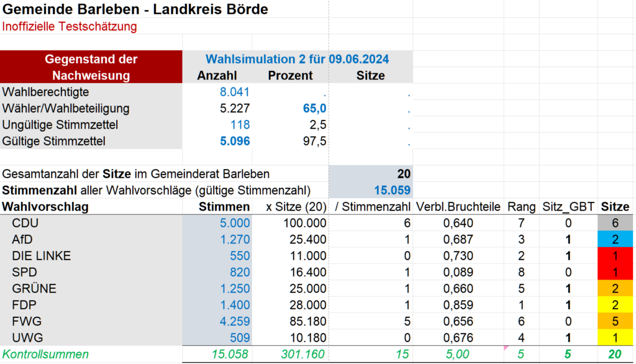
Task: Select the 'Gesamtanzahl der Sitze im Gemeinderat Barleben' label
Action: (136, 174)
